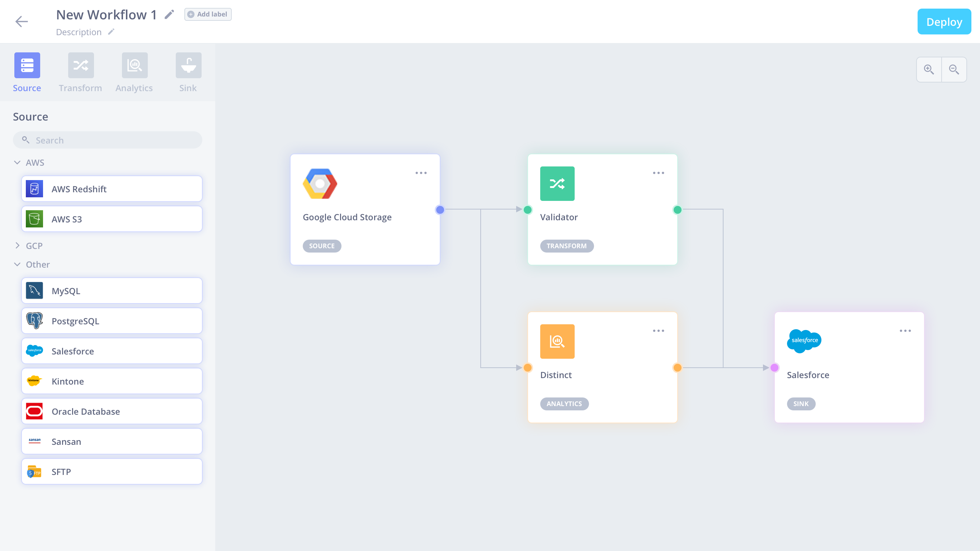Edit the Description pencil icon

pos(111,32)
